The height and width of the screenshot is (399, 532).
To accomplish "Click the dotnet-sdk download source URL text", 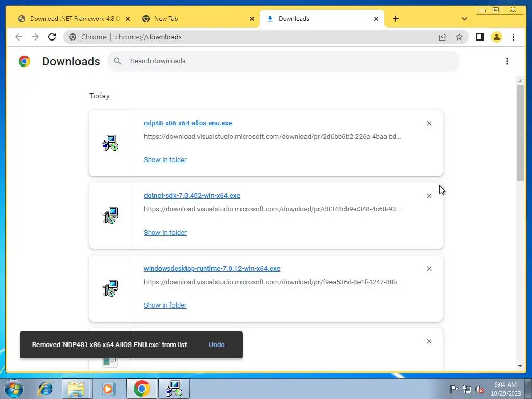I will point(272,209).
